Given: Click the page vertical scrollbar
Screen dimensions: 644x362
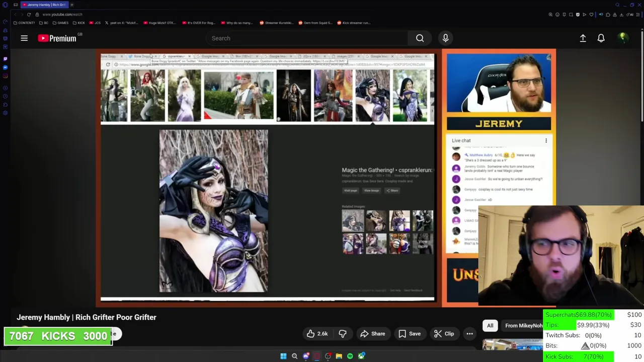Looking at the screenshot, I should (x=641, y=75).
